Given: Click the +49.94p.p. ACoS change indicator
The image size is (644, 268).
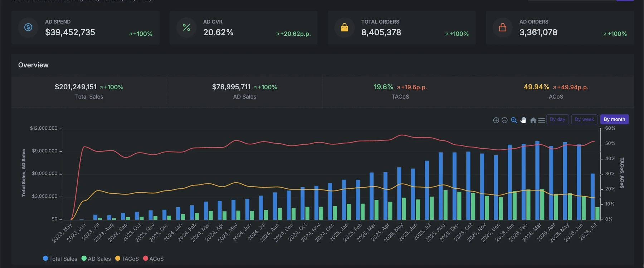Looking at the screenshot, I should click(x=570, y=87).
